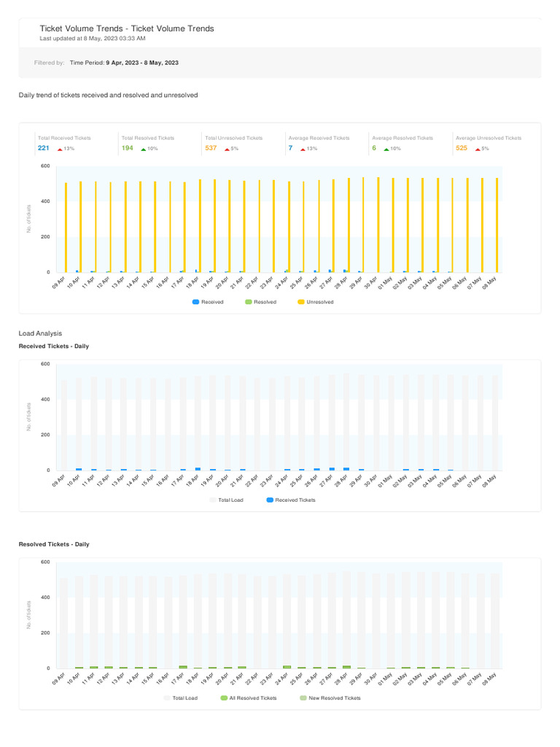Click the 600 y-axis label in the daily trend chart
Screen dimensions: 560x747
45,166
